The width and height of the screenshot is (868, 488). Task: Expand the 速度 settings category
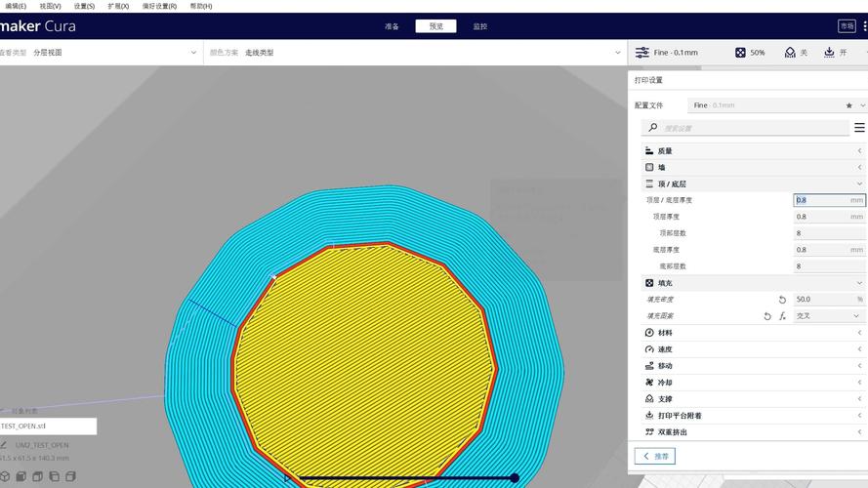pyautogui.click(x=859, y=349)
